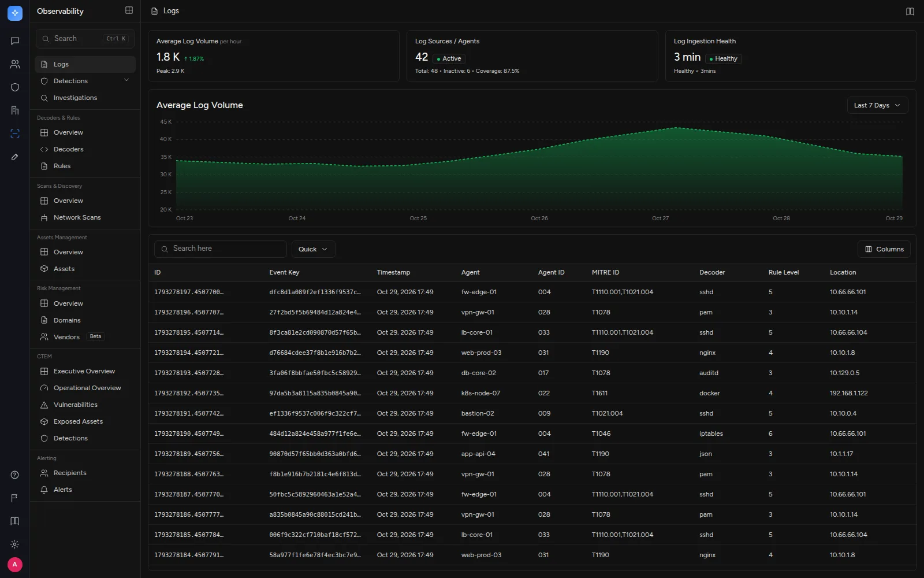The width and height of the screenshot is (924, 578).
Task: Click the Vulnerabilities warning triangle icon
Action: [x=44, y=405]
